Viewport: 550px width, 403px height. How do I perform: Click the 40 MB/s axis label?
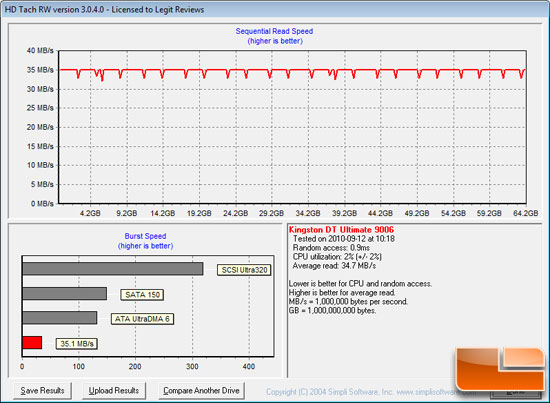[x=40, y=51]
